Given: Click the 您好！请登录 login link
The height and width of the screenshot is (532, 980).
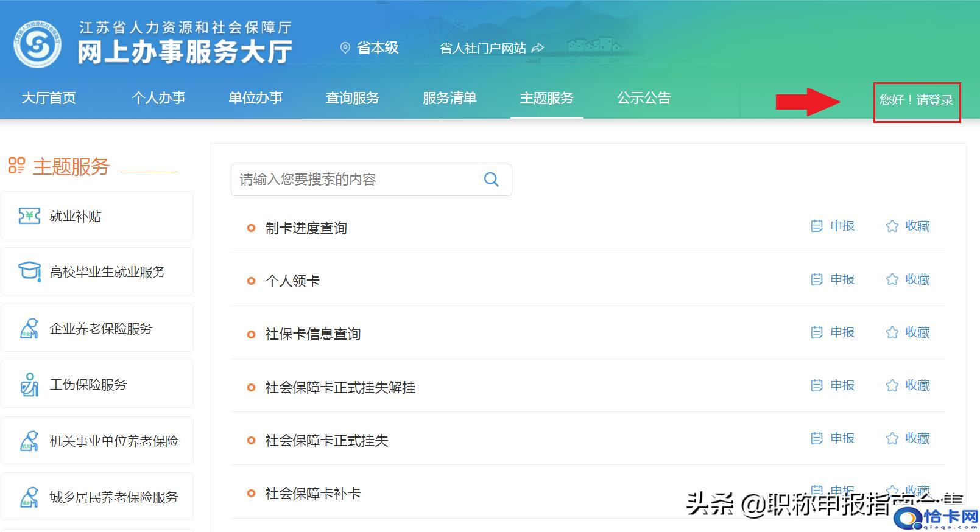Looking at the screenshot, I should tap(916, 100).
